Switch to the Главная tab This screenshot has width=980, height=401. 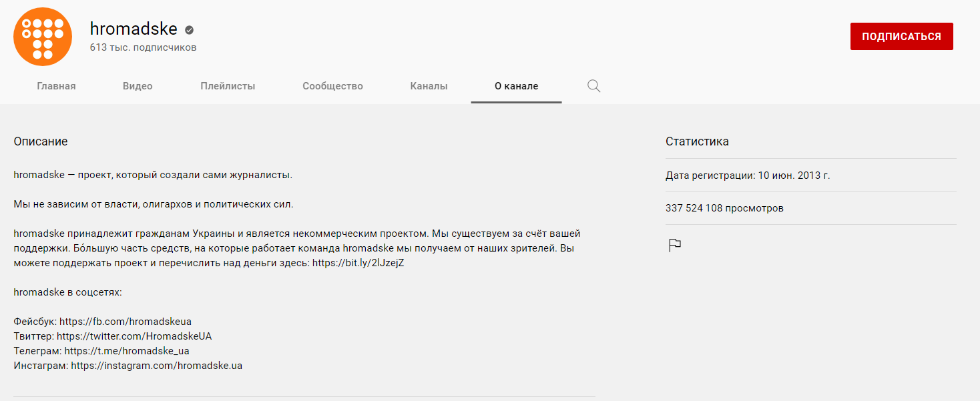[x=56, y=86]
